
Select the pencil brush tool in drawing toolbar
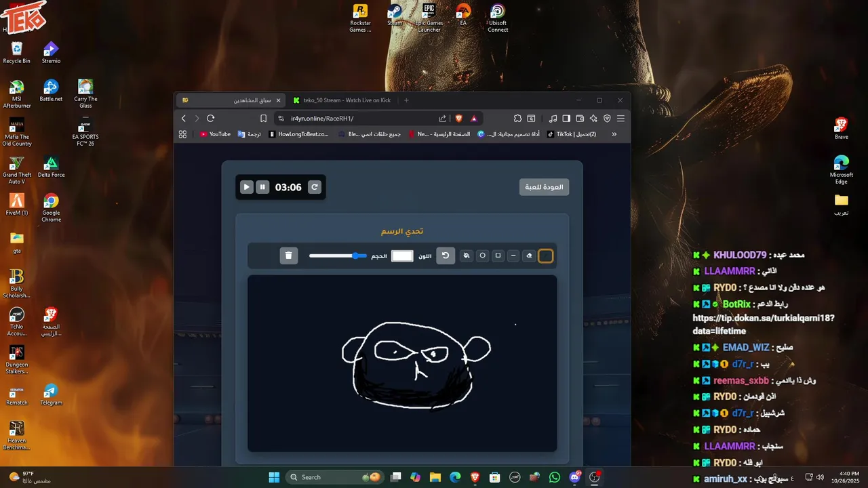(545, 256)
